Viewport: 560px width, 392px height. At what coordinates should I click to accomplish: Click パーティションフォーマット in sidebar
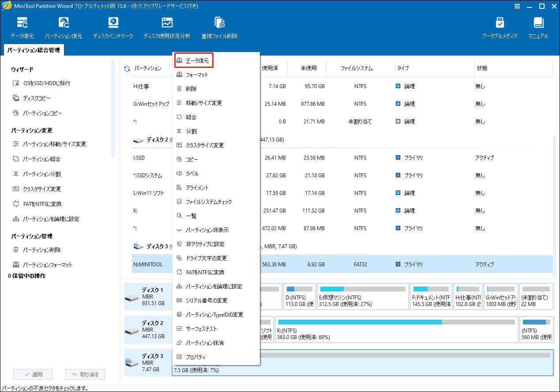click(x=42, y=265)
